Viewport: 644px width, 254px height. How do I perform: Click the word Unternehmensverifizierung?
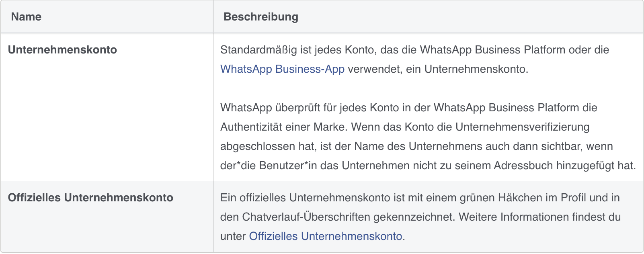[x=522, y=127]
